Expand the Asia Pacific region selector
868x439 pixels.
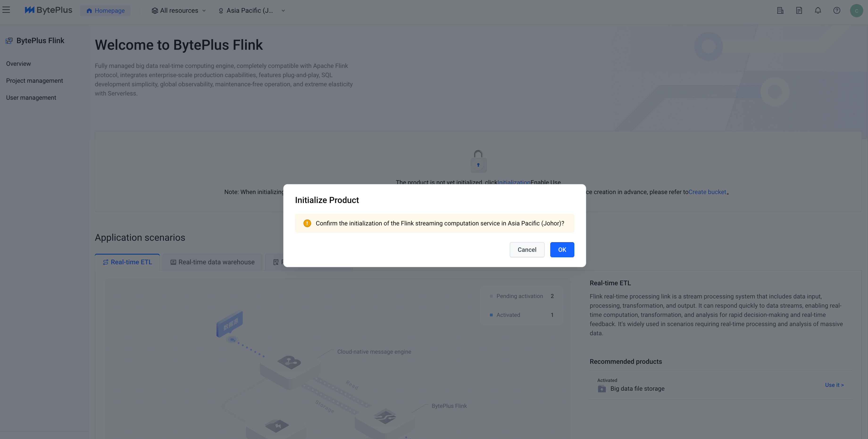click(252, 10)
